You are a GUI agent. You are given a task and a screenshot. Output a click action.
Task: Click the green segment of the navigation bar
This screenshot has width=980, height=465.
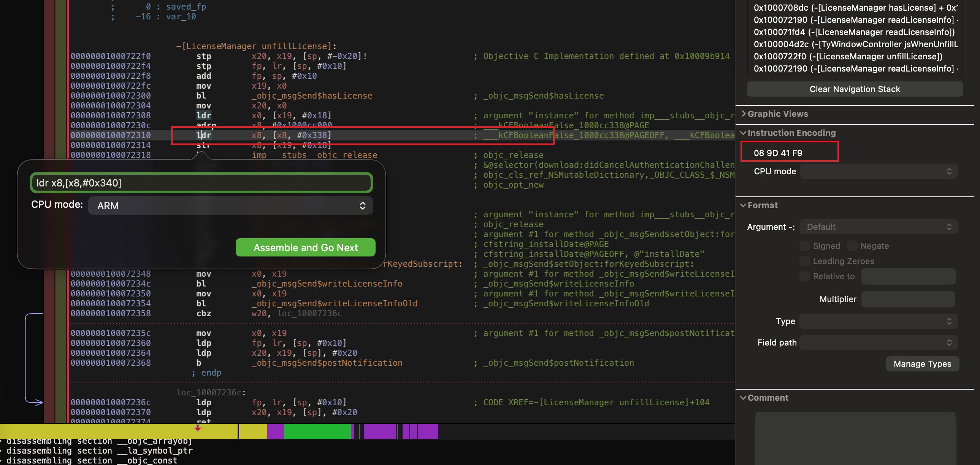(317, 432)
